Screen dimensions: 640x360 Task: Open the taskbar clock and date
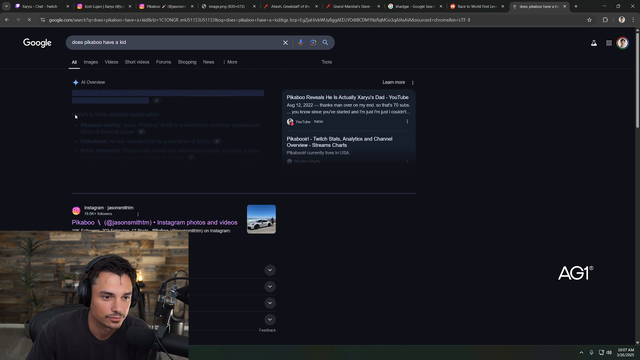(x=626, y=352)
